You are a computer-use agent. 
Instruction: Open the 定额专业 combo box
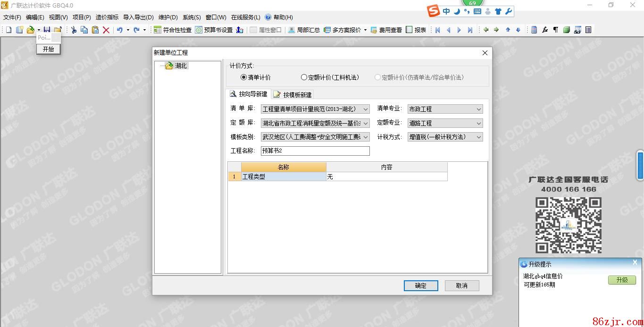point(478,123)
